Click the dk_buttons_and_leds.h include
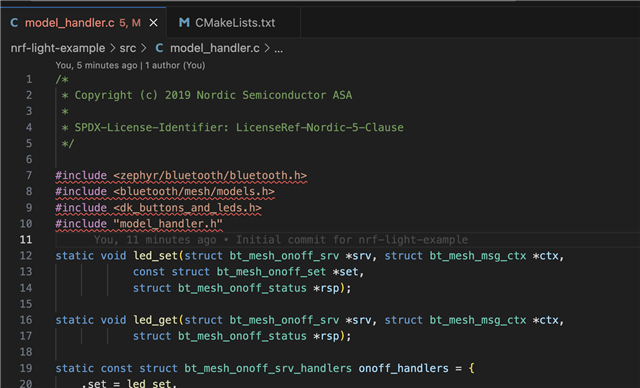Image resolution: width=640 pixels, height=388 pixels. coord(187,208)
